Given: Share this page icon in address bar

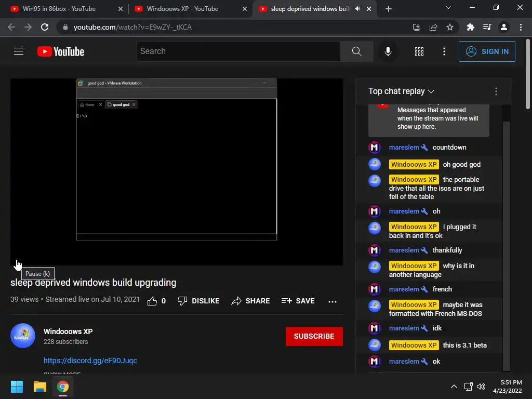Looking at the screenshot, I should click(433, 27).
